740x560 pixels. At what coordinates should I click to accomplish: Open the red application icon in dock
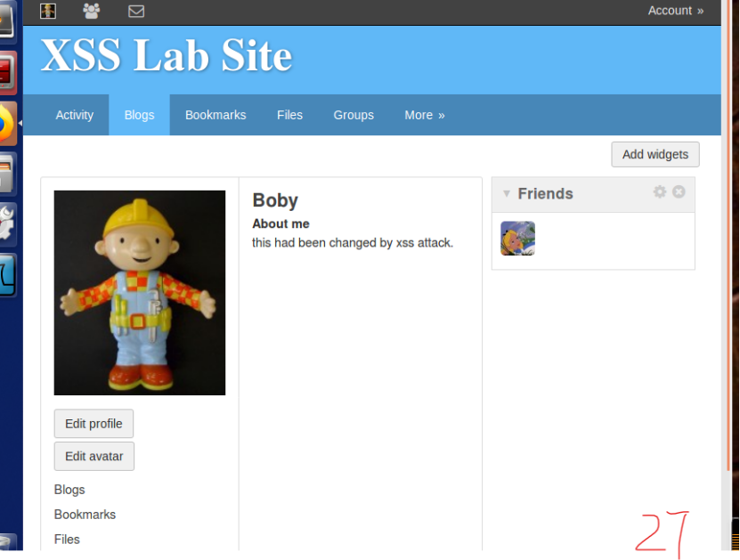click(x=6, y=73)
